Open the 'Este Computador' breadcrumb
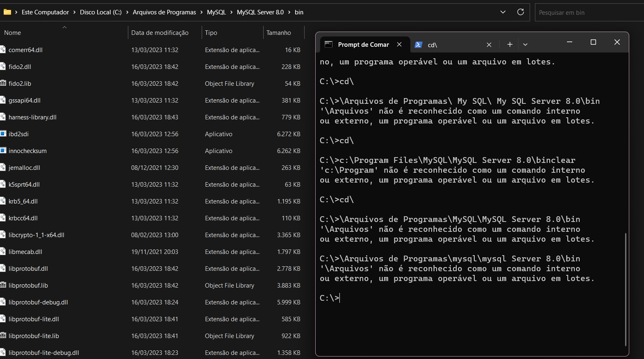 click(45, 12)
